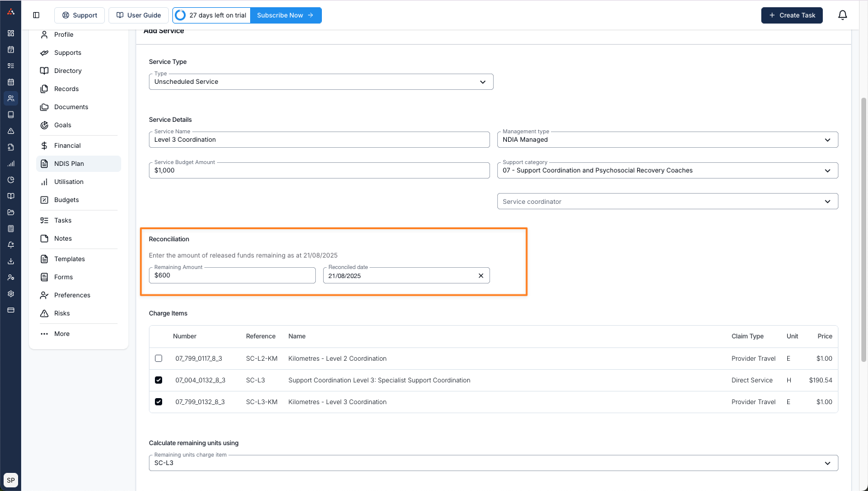
Task: Open the Management type dropdown
Action: click(x=667, y=139)
